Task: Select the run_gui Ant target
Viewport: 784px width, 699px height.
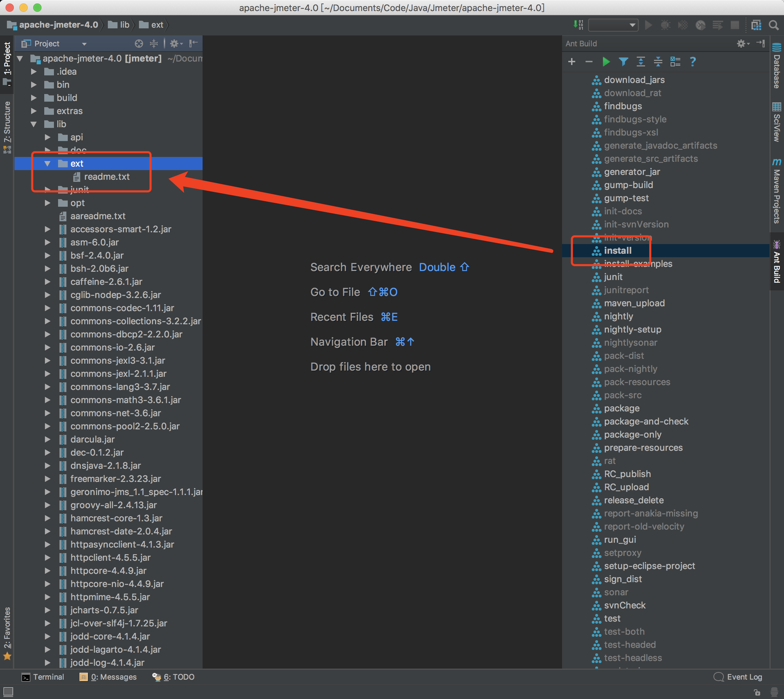Action: tap(620, 540)
